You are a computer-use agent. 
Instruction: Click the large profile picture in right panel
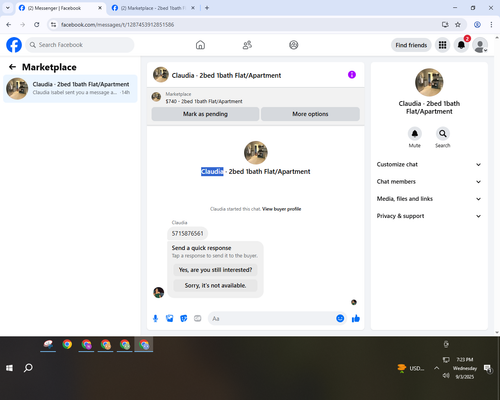point(429,82)
